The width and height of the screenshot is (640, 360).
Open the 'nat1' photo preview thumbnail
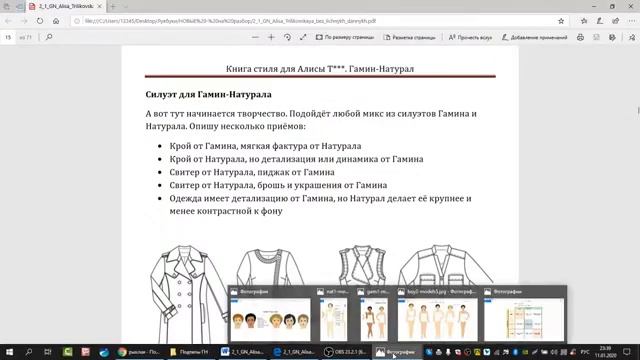click(x=334, y=320)
